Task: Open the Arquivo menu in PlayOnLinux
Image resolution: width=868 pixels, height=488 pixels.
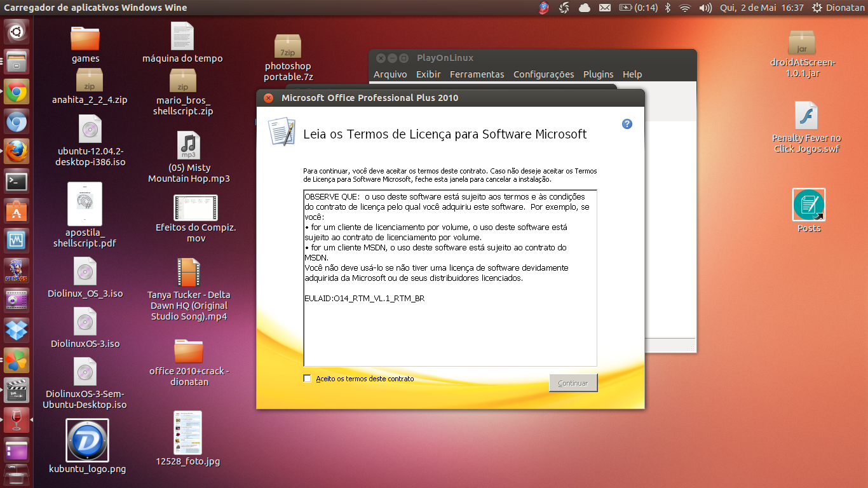Action: pyautogui.click(x=390, y=74)
